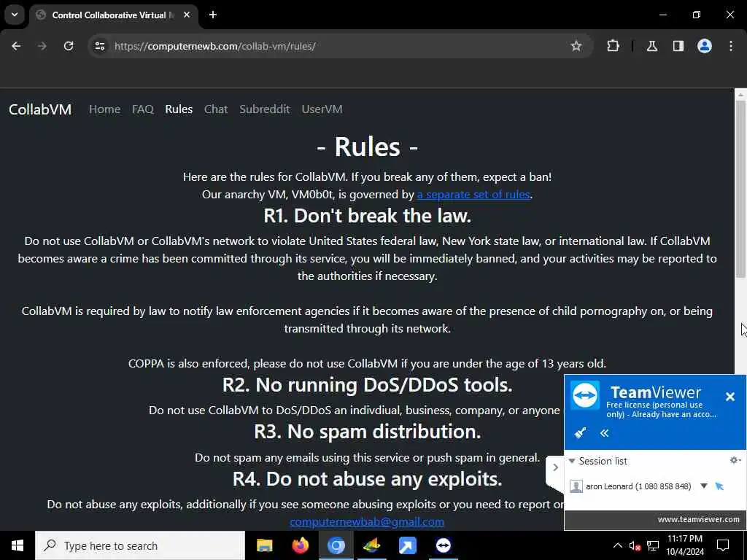
Task: Click the CollabVM brand logo text
Action: [x=40, y=109]
